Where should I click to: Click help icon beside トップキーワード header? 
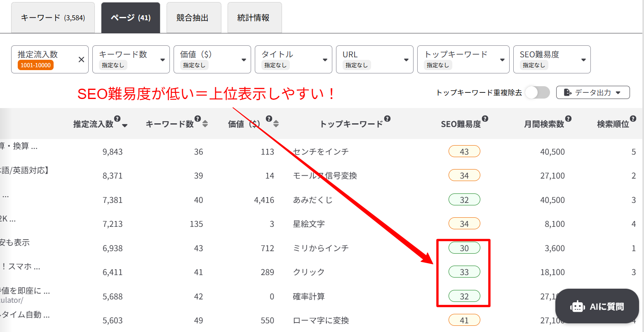coord(387,119)
